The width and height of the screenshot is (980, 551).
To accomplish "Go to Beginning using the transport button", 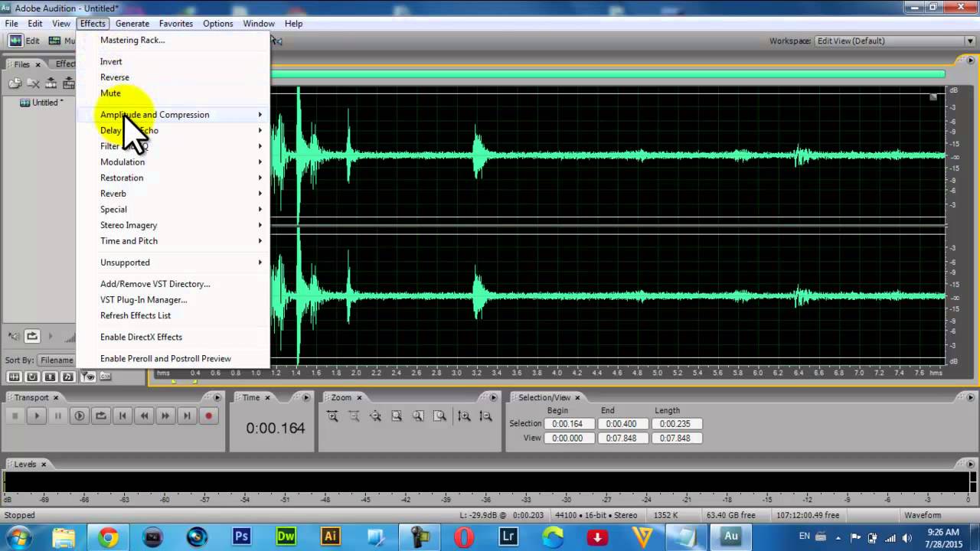I will point(122,416).
